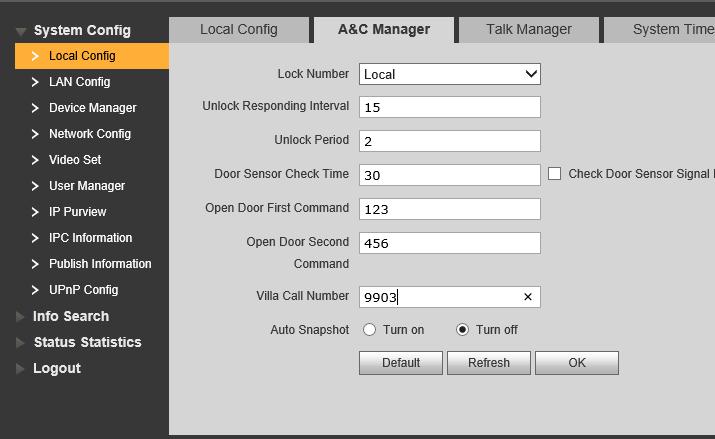Collapse the System Config section triangle
This screenshot has width=715, height=439.
pos(21,31)
